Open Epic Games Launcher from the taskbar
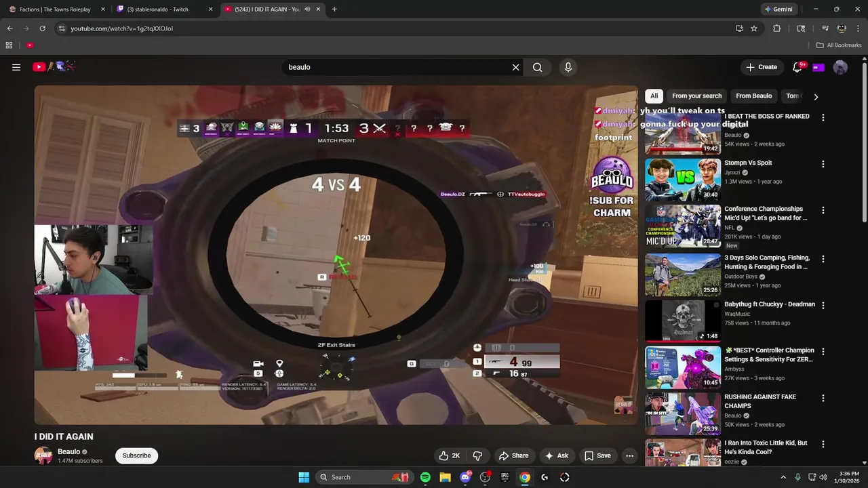 pos(505,477)
